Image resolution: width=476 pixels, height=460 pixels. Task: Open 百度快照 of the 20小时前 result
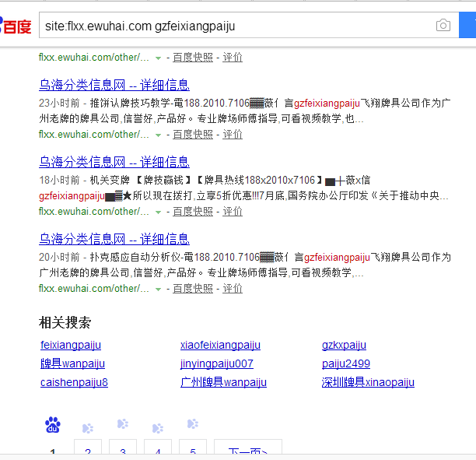pyautogui.click(x=193, y=288)
